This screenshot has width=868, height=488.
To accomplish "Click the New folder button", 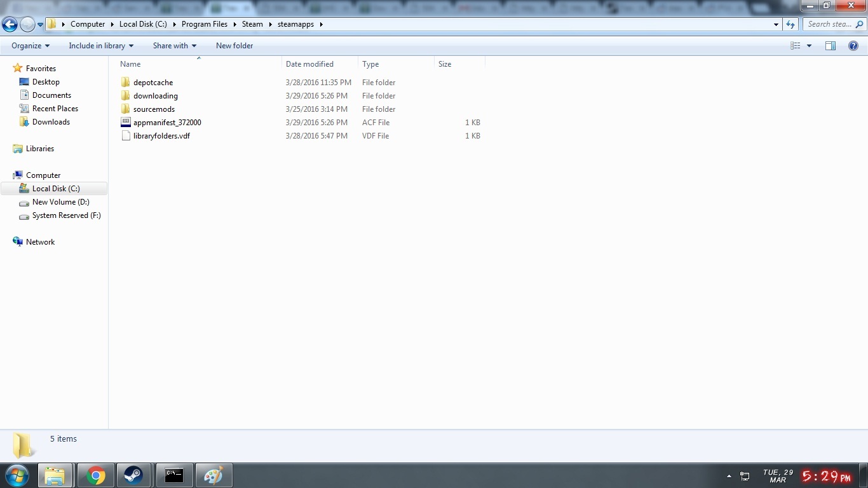I will pos(234,46).
